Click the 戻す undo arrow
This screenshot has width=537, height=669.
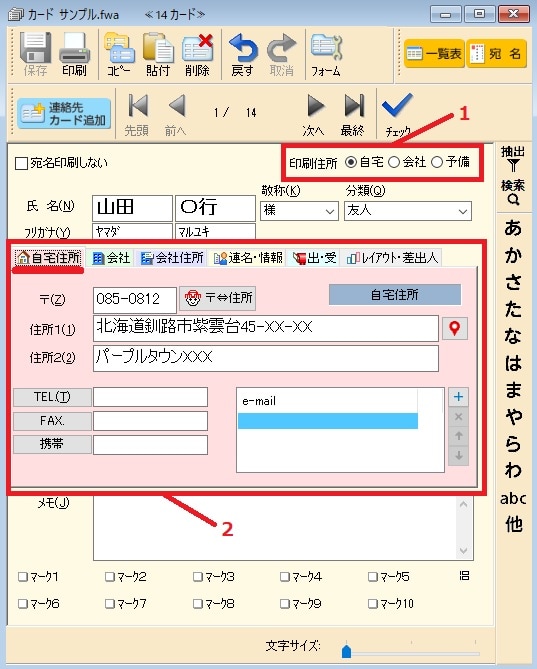coord(243,48)
